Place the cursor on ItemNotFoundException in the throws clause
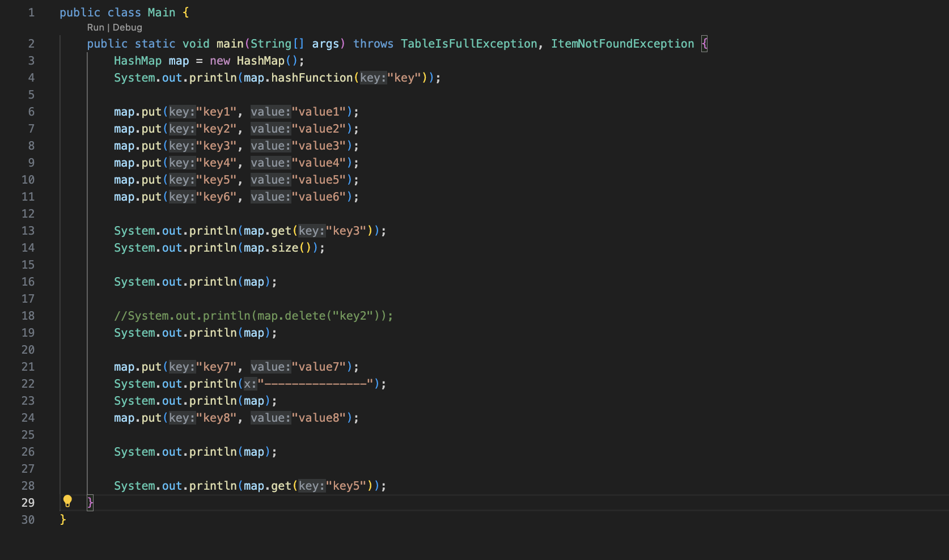Viewport: 949px width, 560px height. point(622,43)
